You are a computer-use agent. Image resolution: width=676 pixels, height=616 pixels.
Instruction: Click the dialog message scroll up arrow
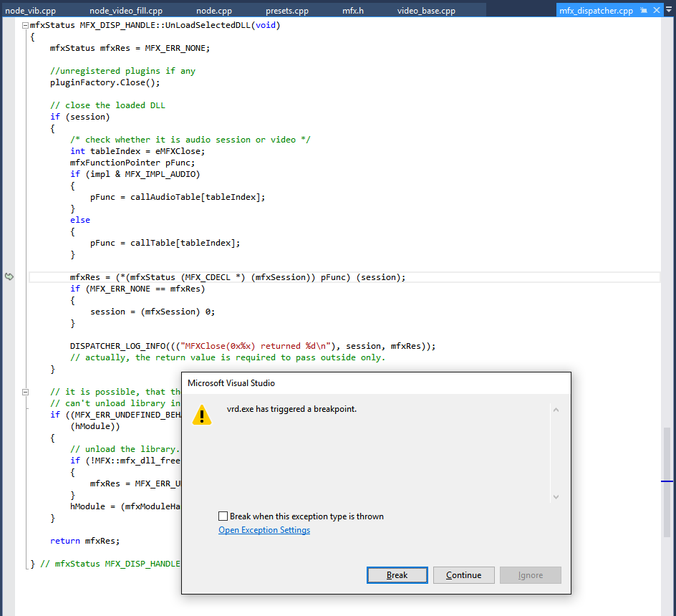[x=556, y=410]
